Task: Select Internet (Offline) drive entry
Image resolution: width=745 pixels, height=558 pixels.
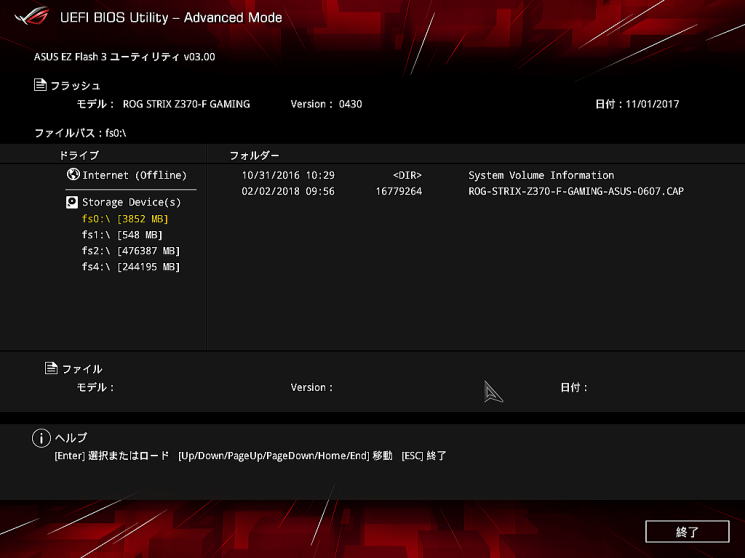Action: click(x=127, y=175)
